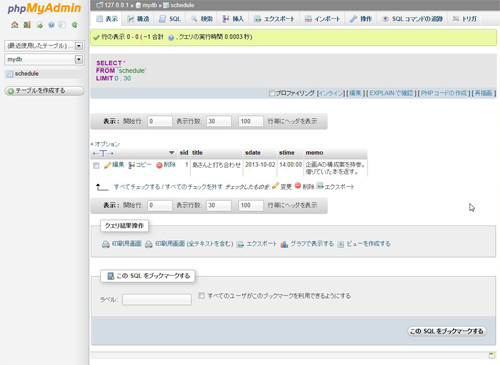The width and height of the screenshot is (500, 365).
Task: Click the copy icon for row 1
Action: 132,165
